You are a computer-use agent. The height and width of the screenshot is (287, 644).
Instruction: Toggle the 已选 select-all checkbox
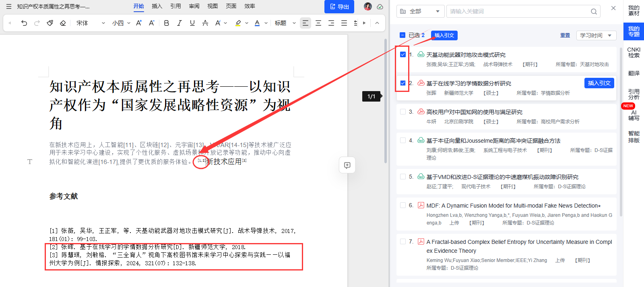tap(402, 35)
